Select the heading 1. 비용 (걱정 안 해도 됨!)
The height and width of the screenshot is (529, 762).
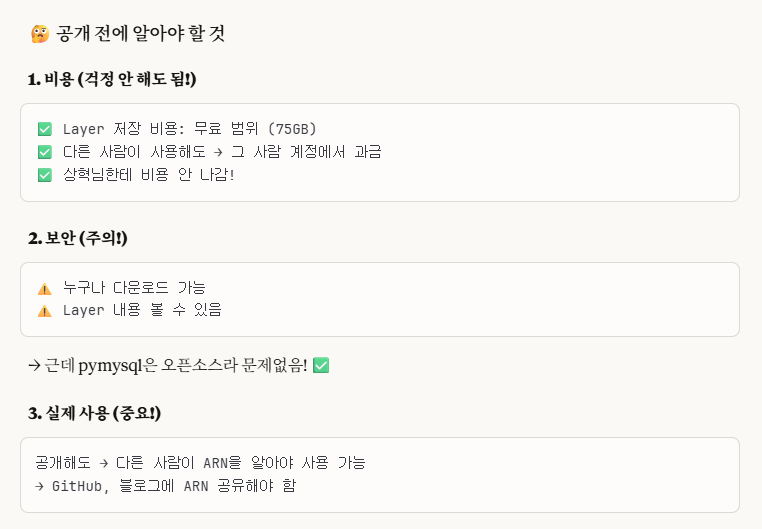coord(112,79)
